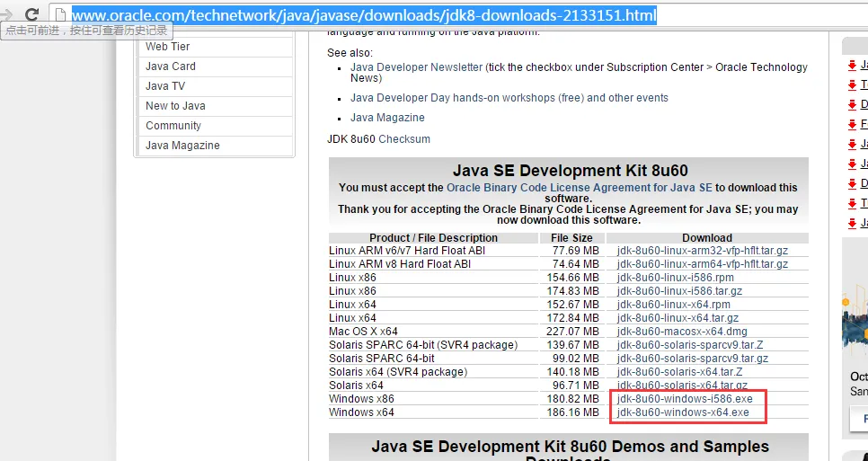
Task: Download jdk-8u60-windows-x64.exe
Action: pyautogui.click(x=683, y=412)
